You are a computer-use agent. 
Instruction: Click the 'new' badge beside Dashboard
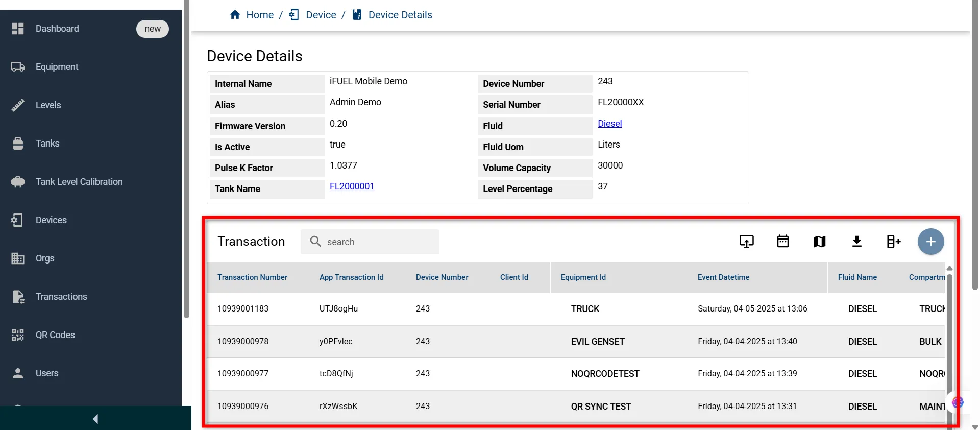point(153,29)
